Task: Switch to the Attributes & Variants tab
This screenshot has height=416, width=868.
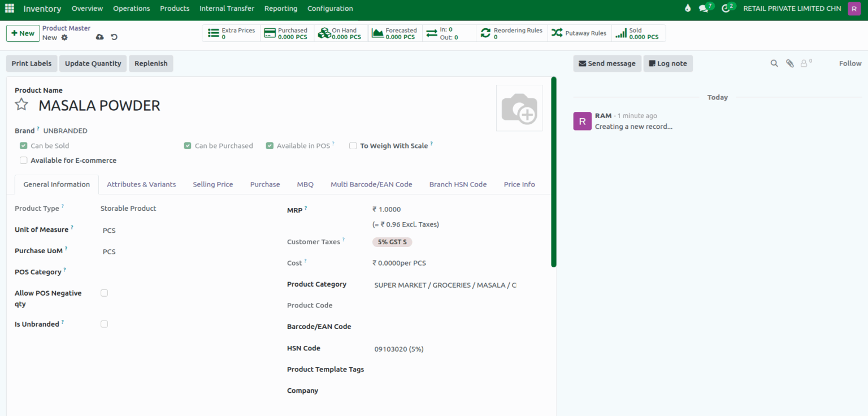Action: (141, 184)
